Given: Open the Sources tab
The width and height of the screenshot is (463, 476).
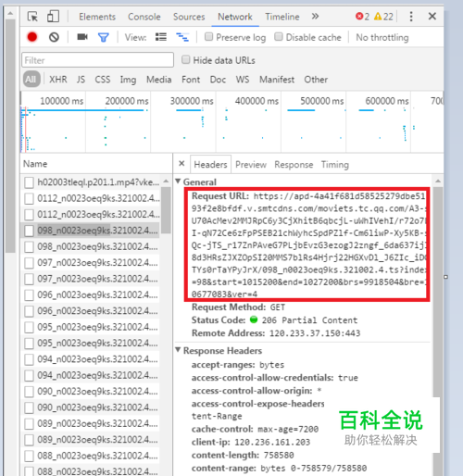Looking at the screenshot, I should pos(189,17).
